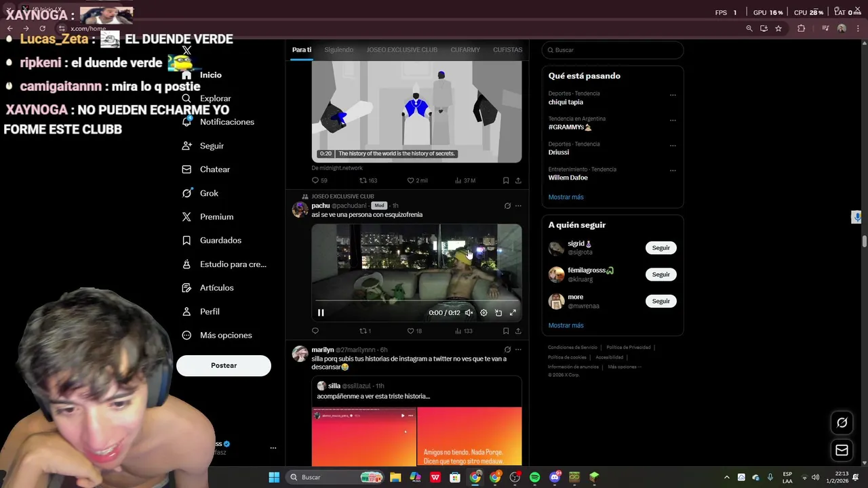
Task: Open Notificaciones in the X sidebar
Action: (218, 122)
